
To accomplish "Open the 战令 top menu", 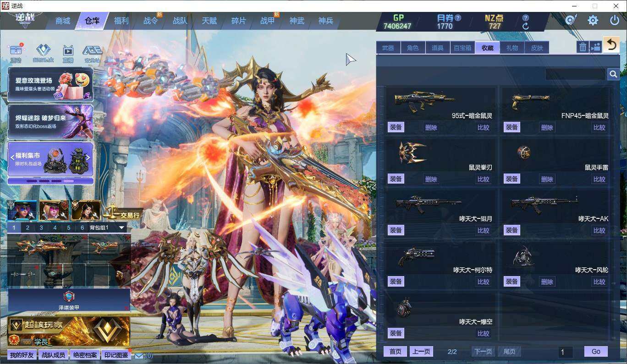I will [151, 21].
